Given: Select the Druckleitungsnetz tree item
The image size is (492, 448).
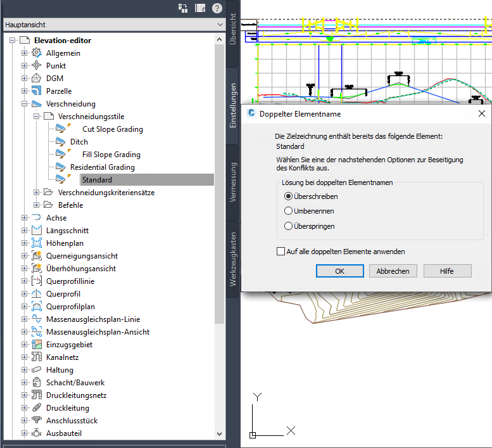Looking at the screenshot, I should pos(76,395).
